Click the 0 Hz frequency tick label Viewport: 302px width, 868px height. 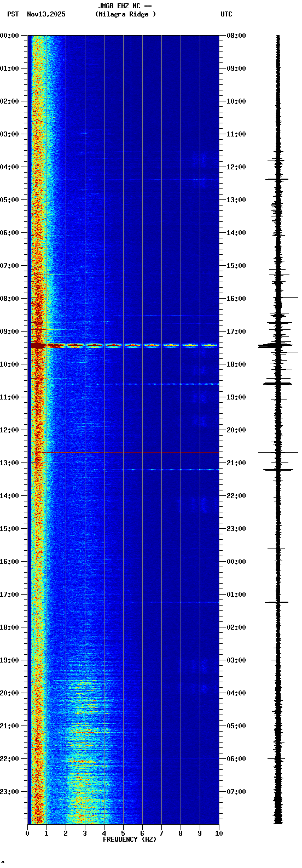[27, 833]
